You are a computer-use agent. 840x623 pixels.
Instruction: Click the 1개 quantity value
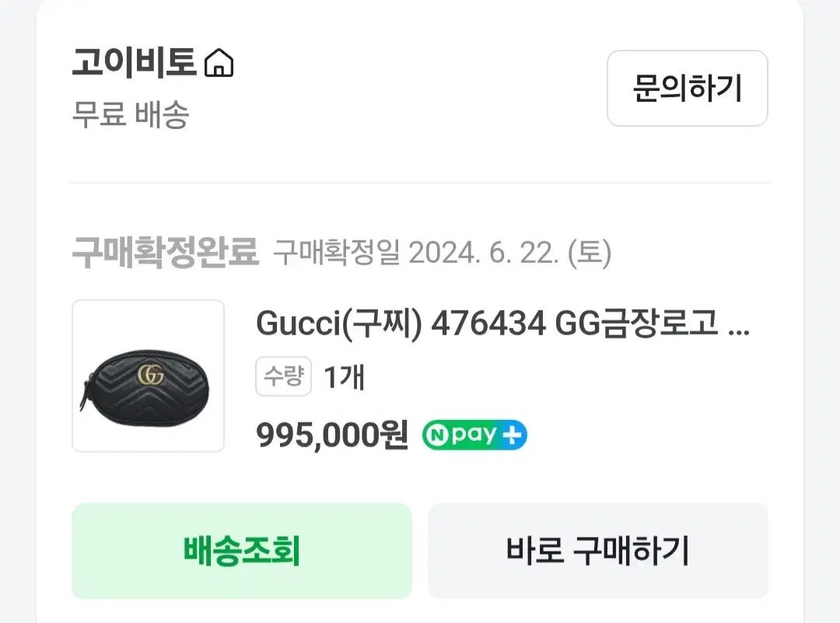pos(344,377)
